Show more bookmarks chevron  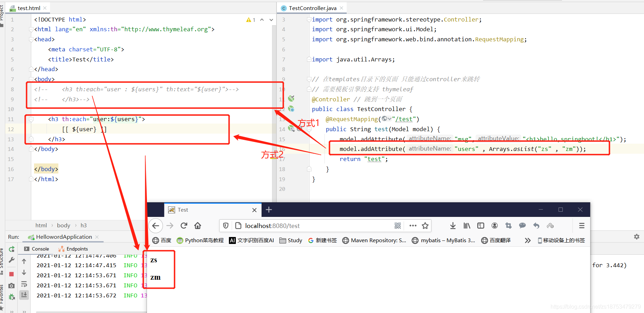pyautogui.click(x=528, y=240)
